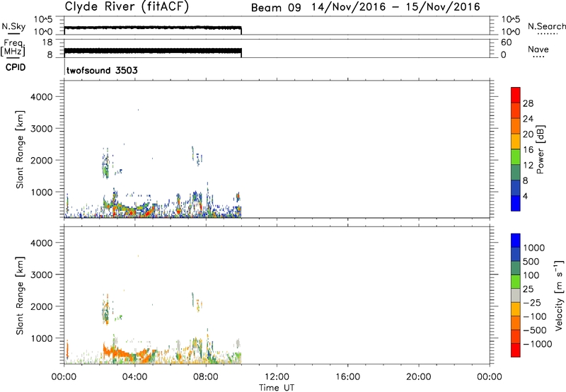This screenshot has height=392, width=566.
Task: Click the power echo cluster near 2000 km at 02:00
Action: tap(105, 164)
